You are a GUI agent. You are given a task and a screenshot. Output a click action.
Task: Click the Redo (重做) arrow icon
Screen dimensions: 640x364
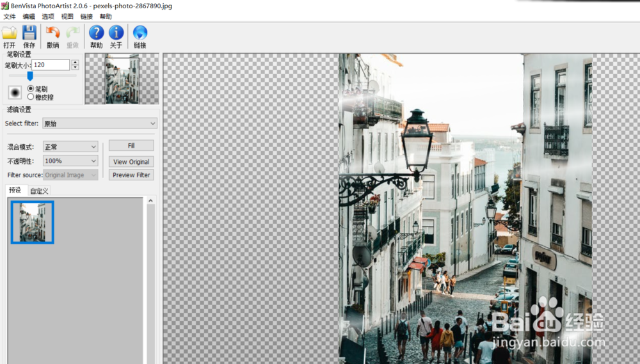click(73, 33)
